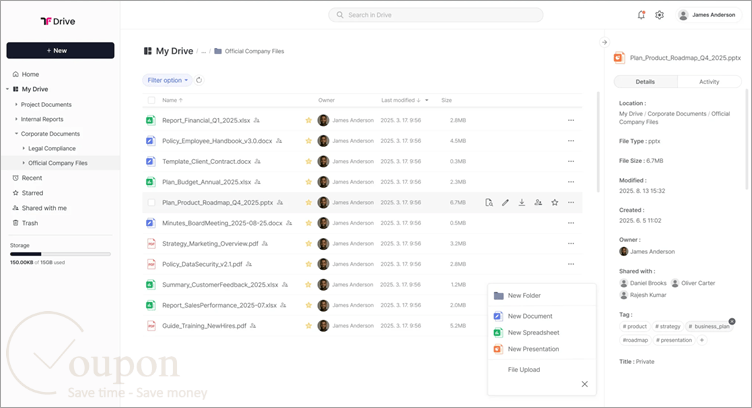Collapse the My Drive tree arrow
Image resolution: width=752 pixels, height=408 pixels.
pyautogui.click(x=7, y=89)
